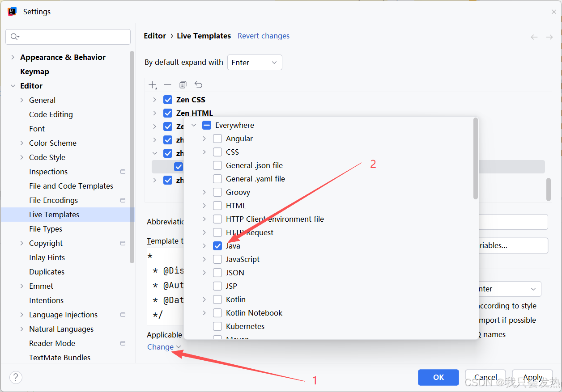The width and height of the screenshot is (562, 392).
Task: Expand the Zen CSS template group
Action: [155, 100]
